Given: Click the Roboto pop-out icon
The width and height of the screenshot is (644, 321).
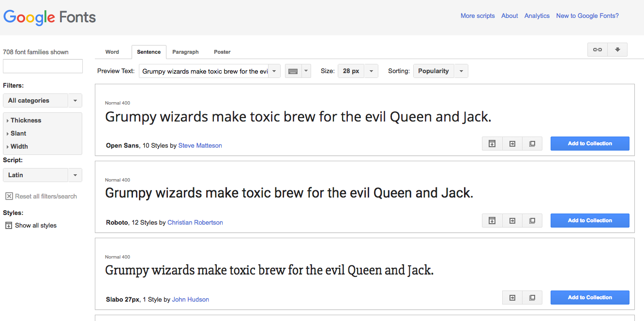Looking at the screenshot, I should [532, 221].
